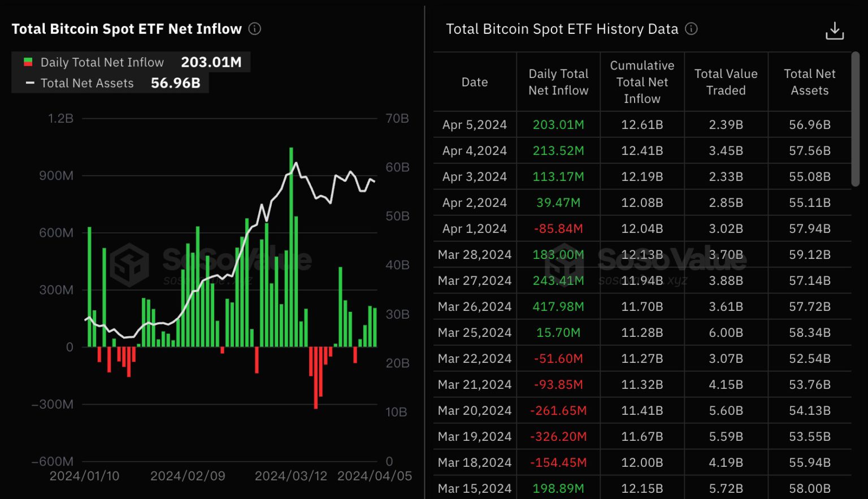868x499 pixels.
Task: Sort table by the Date column header
Action: click(x=475, y=82)
